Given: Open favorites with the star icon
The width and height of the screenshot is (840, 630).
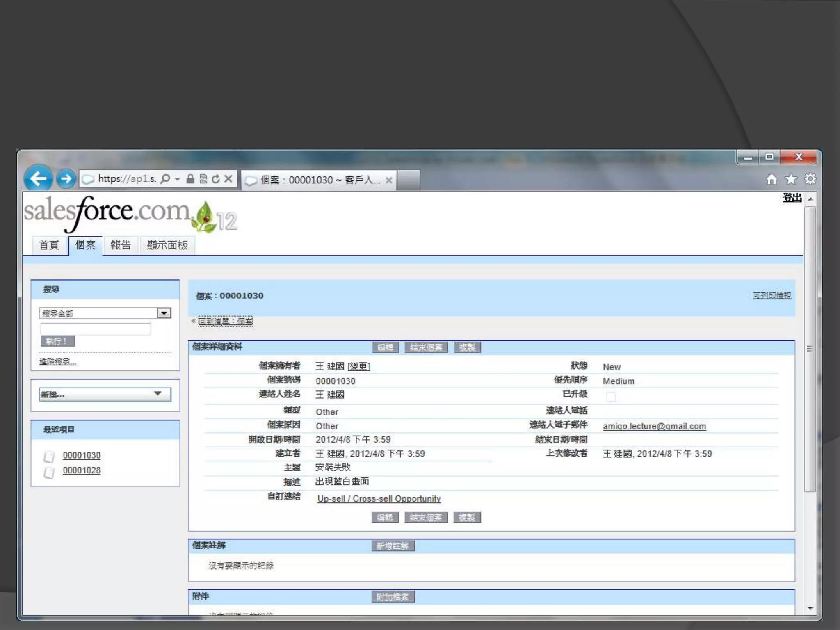Looking at the screenshot, I should [791, 179].
